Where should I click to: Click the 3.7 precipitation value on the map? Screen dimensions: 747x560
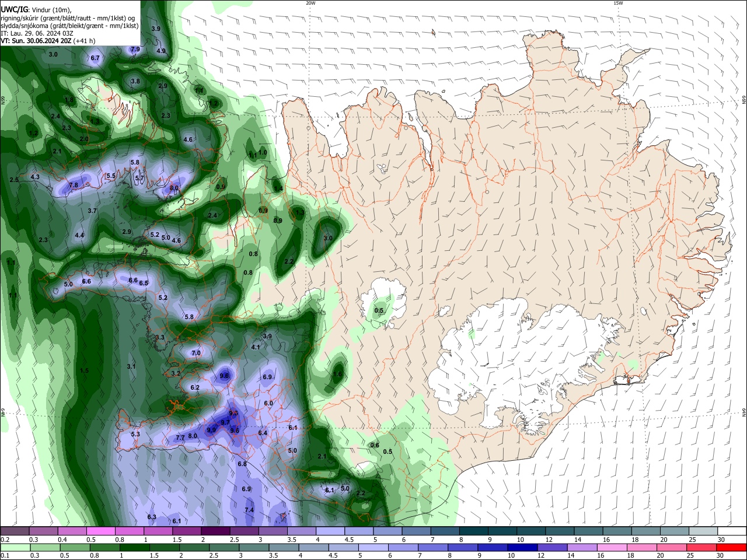tap(92, 211)
